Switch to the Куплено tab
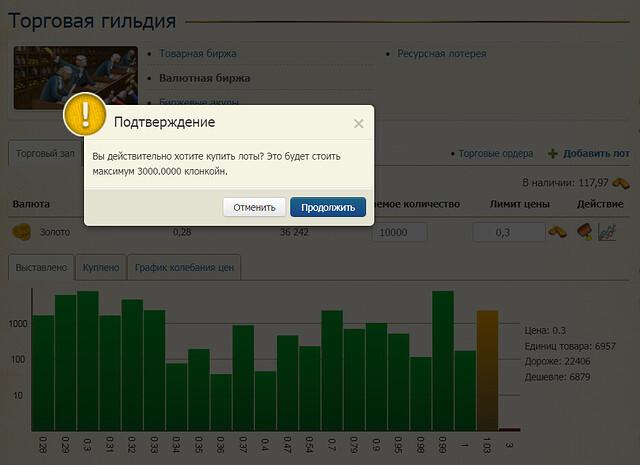The height and width of the screenshot is (465, 640). [101, 267]
